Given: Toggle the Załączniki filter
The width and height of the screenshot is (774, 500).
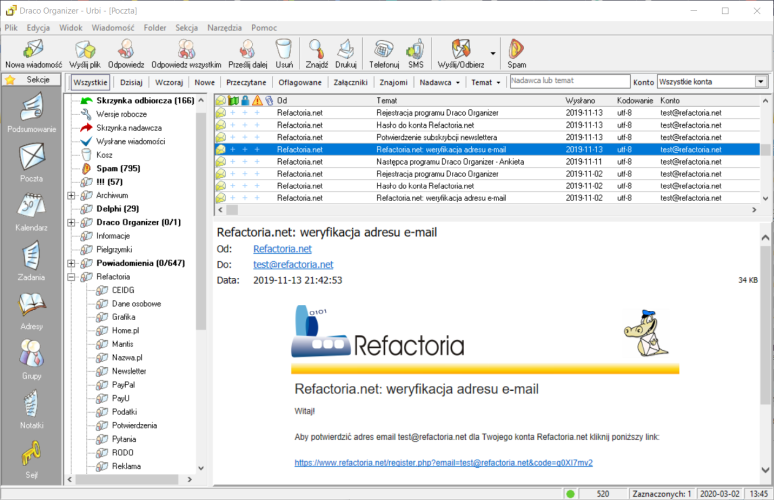Looking at the screenshot, I should (350, 82).
